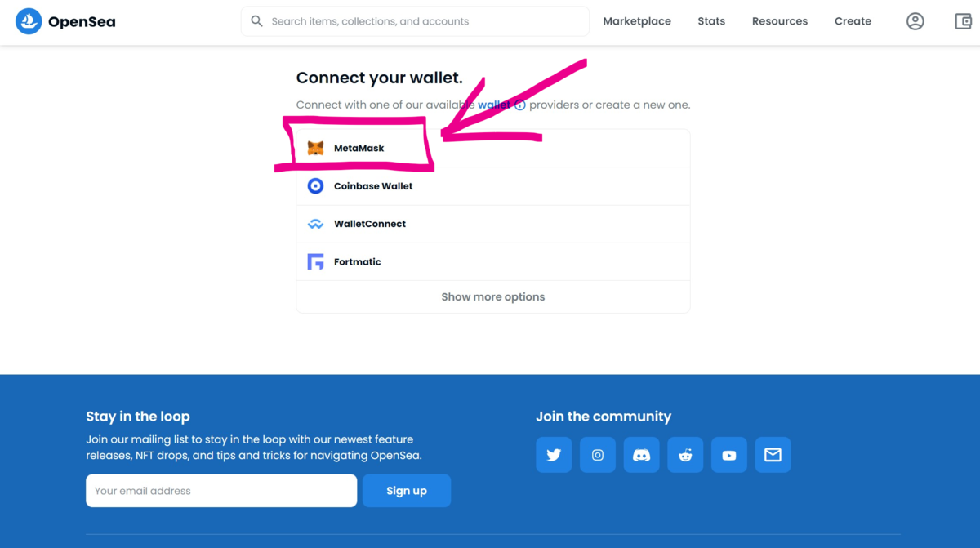Open the YouTube channel icon
Screen dimensions: 980x548
pos(729,455)
